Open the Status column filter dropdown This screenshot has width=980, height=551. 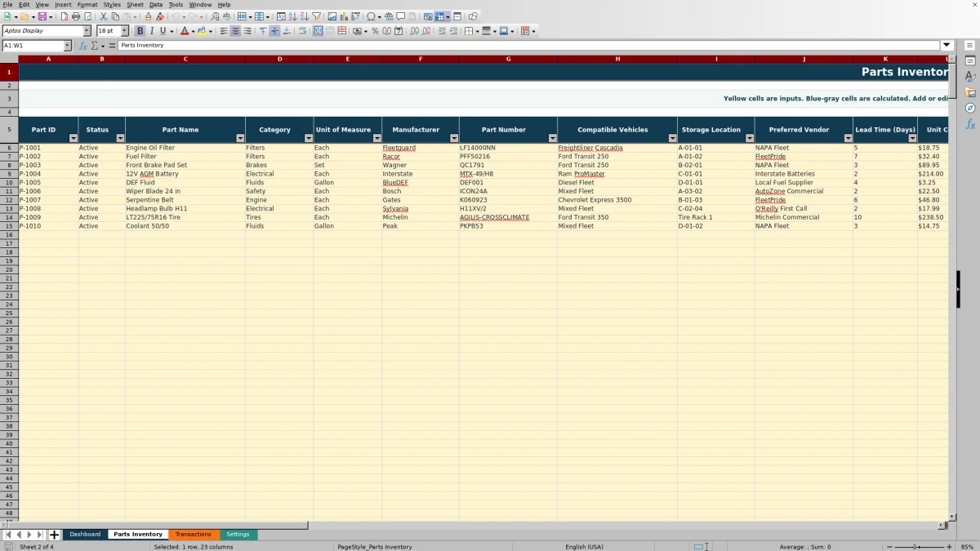[120, 138]
